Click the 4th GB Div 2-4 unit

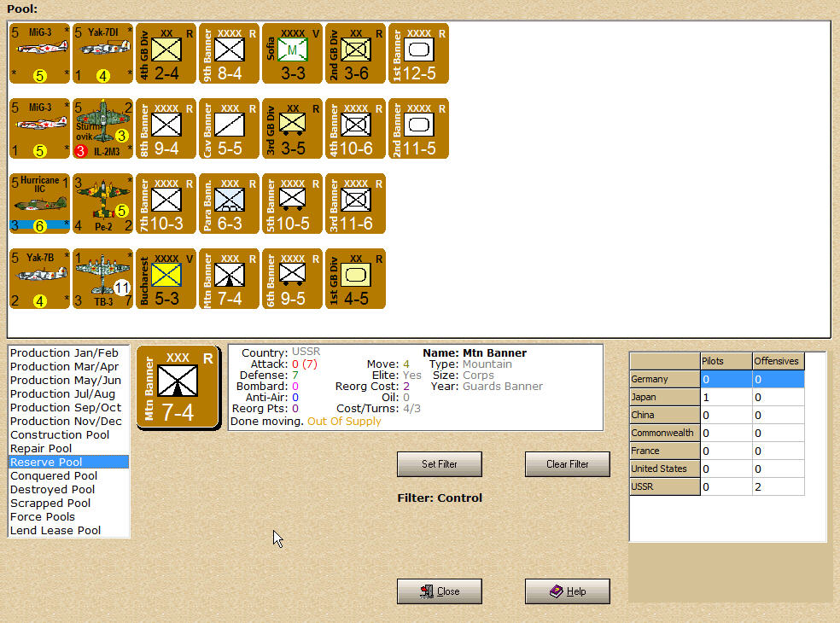(x=166, y=53)
